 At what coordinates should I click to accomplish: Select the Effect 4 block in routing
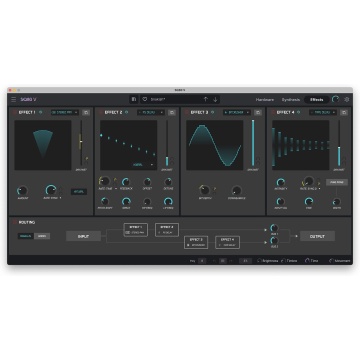pos(227,242)
